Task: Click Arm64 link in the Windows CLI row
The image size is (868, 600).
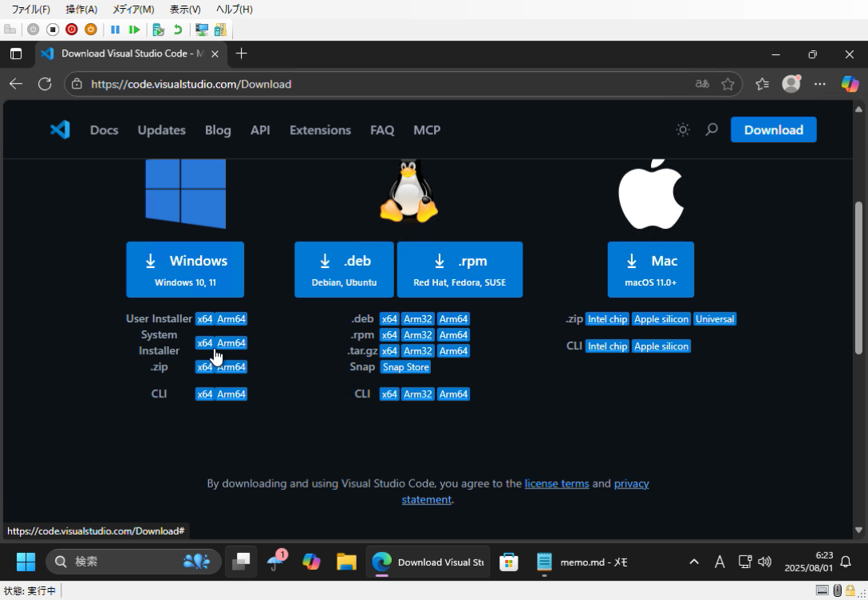Action: point(231,394)
